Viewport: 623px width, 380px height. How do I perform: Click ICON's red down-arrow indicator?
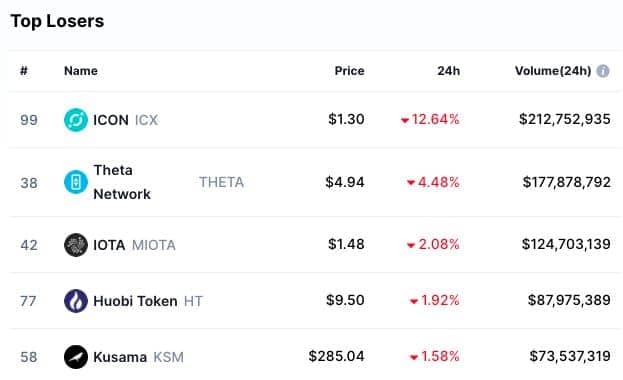(x=405, y=120)
